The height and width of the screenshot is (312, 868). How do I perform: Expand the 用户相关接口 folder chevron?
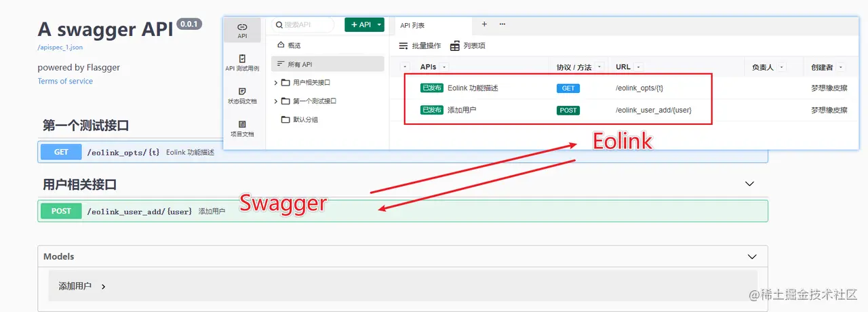275,83
